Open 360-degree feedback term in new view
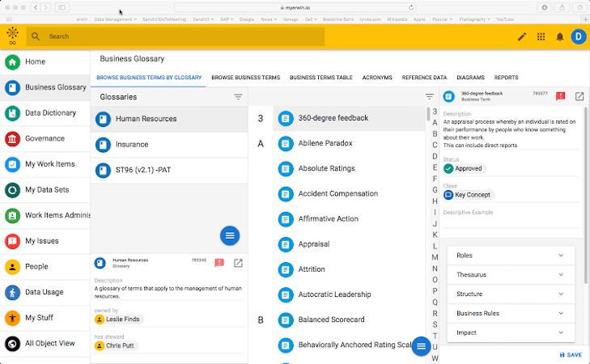Image resolution: width=590 pixels, height=364 pixels. tap(579, 96)
